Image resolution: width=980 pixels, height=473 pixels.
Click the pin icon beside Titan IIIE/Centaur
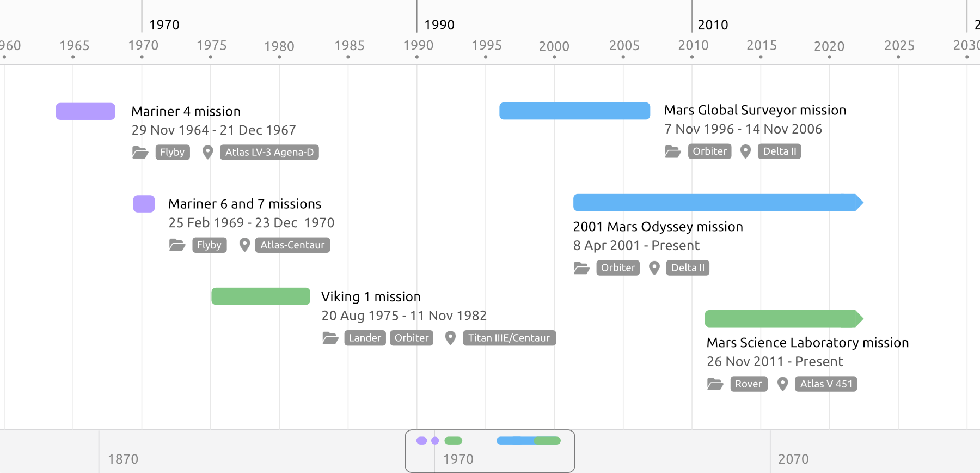tap(450, 338)
